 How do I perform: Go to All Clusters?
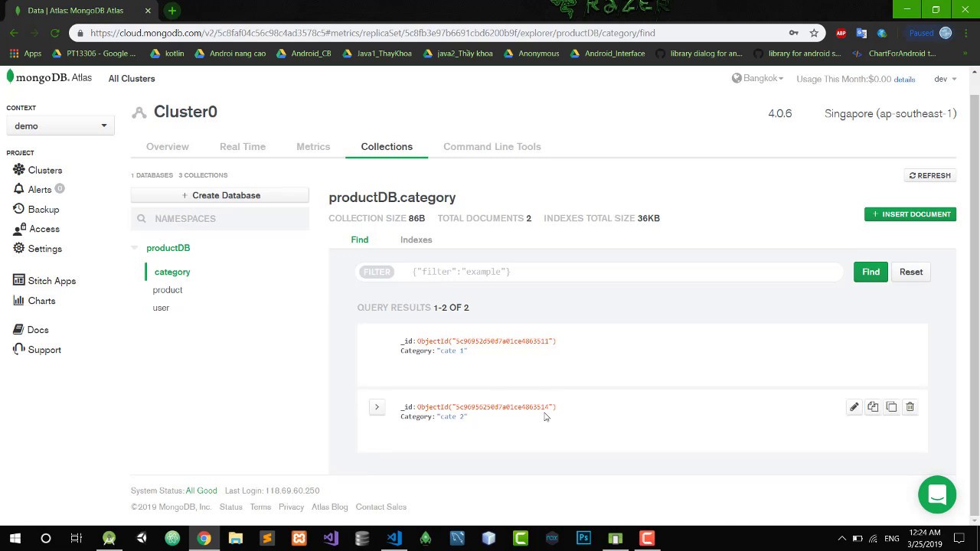(x=132, y=78)
